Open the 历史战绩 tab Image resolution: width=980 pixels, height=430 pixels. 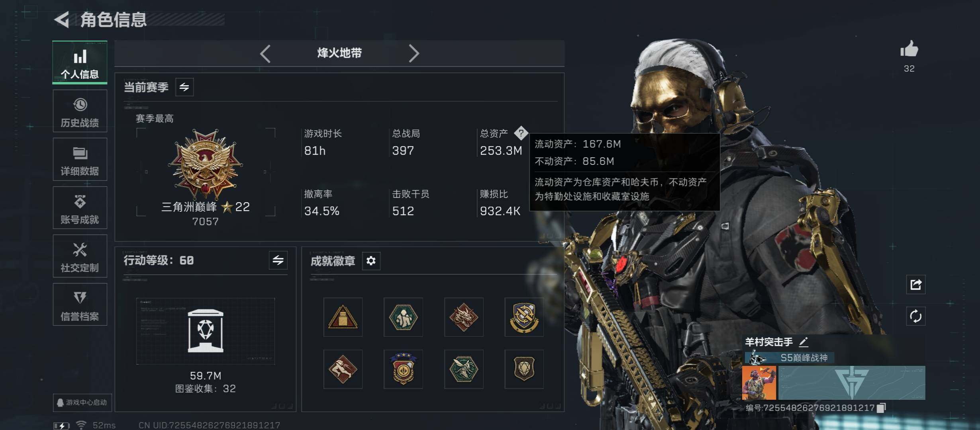point(80,111)
